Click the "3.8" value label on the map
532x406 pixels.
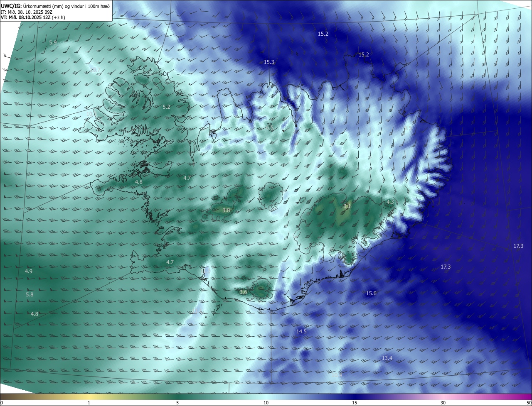226,211
